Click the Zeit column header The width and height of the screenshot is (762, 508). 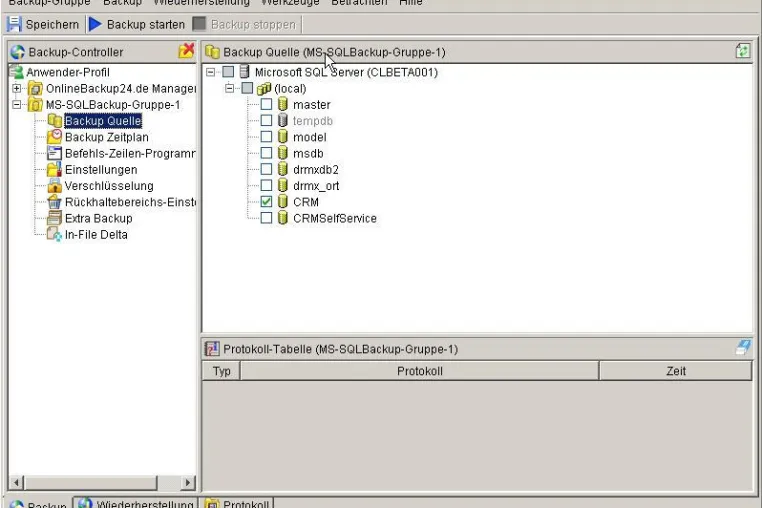(x=676, y=371)
